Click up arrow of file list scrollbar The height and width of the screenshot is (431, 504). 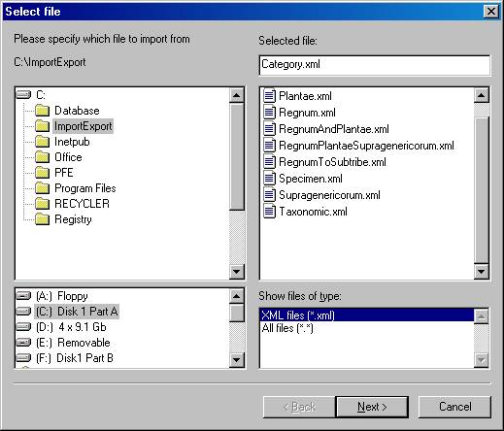[482, 95]
